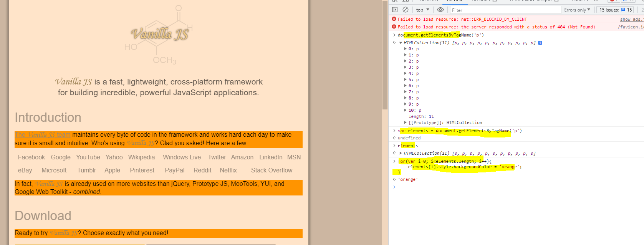Open the 'Errors only' log level dropdown
Screen dimensions: 644x245
tap(577, 10)
